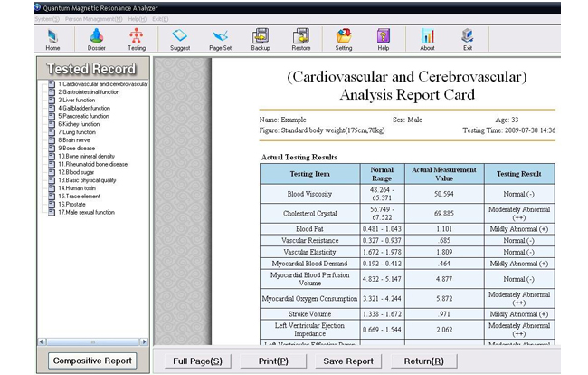Click the Compositive Report button
This screenshot has width=588, height=375.
(92, 361)
